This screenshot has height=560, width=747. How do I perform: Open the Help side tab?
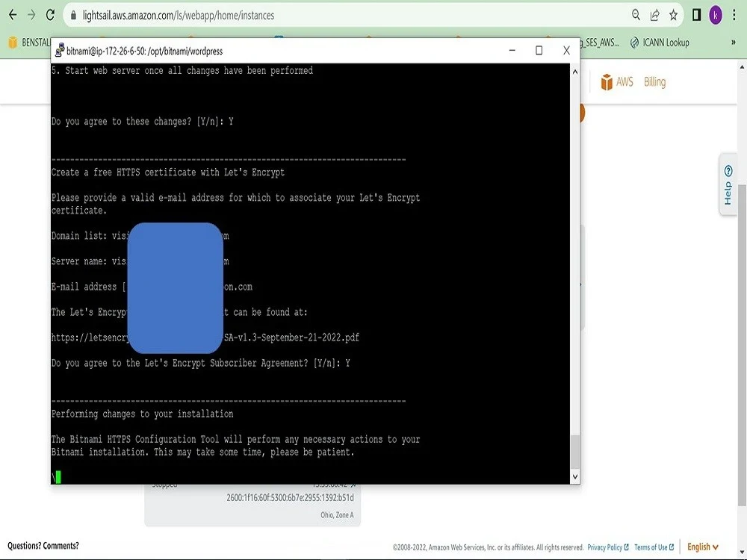[x=728, y=186]
